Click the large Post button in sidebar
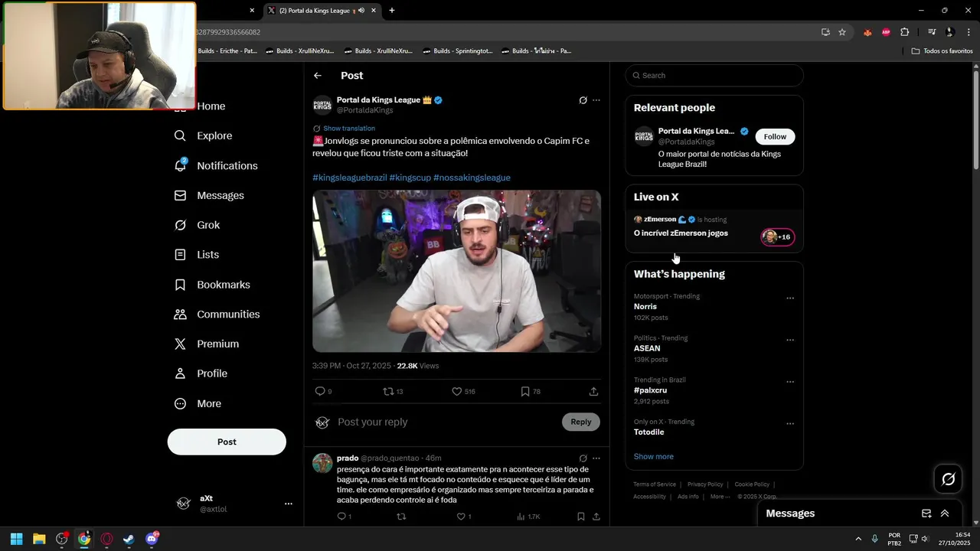This screenshot has width=980, height=551. [x=227, y=442]
